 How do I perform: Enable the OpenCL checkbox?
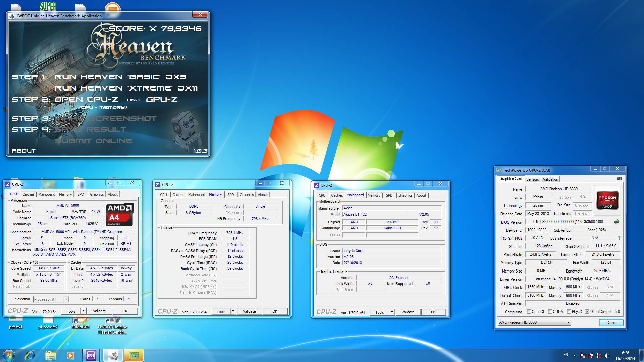tap(529, 312)
